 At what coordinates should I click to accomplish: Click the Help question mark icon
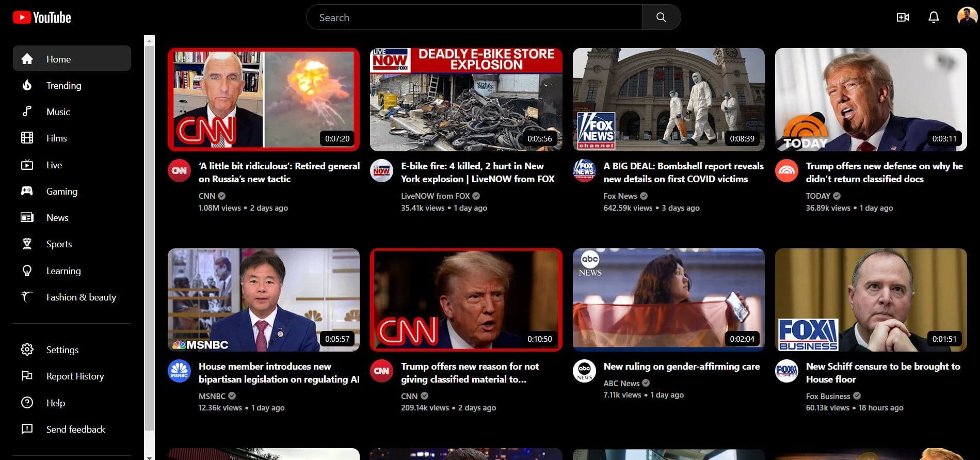click(27, 403)
